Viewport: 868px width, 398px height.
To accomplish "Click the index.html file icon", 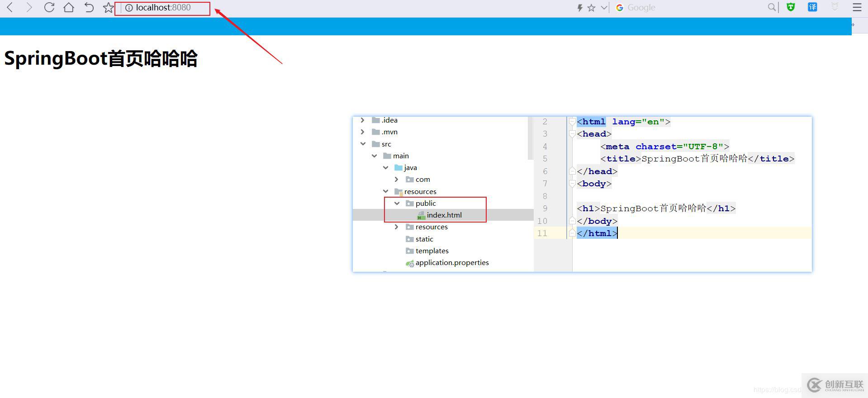I will pyautogui.click(x=421, y=215).
